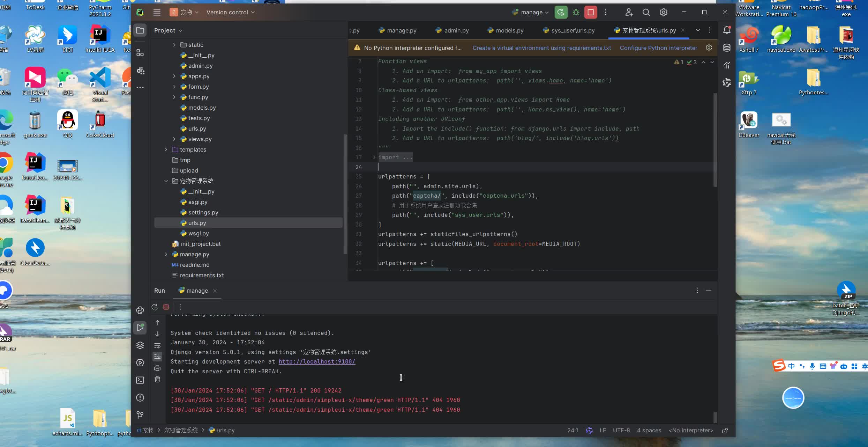Open the localhost:9100 link in console
Screen dimensions: 868x447
point(316,361)
